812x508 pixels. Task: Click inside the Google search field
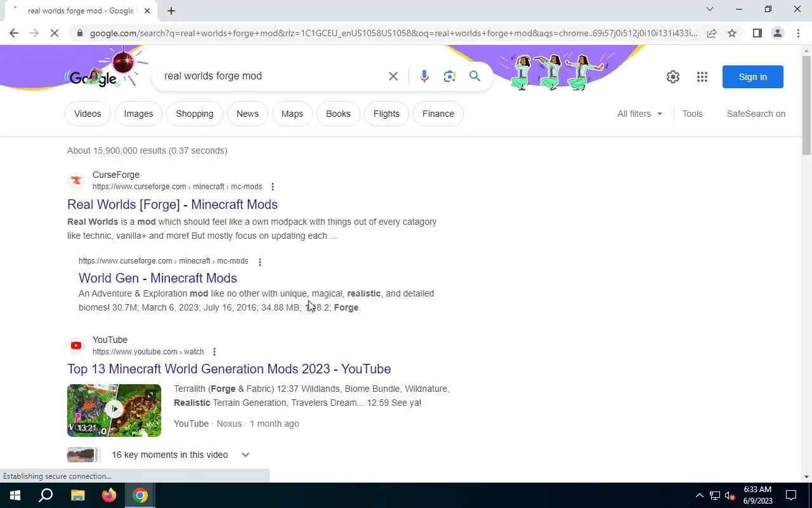click(271, 76)
